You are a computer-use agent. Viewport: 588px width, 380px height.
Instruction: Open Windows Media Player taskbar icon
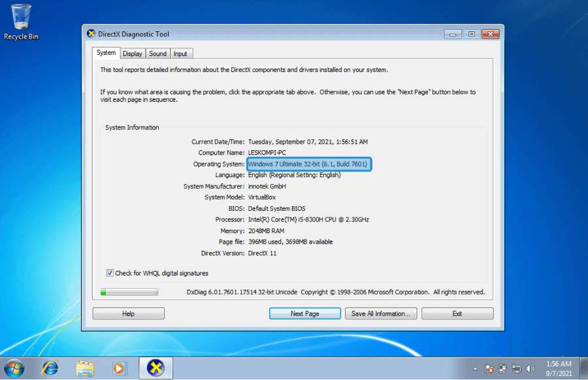tap(120, 368)
